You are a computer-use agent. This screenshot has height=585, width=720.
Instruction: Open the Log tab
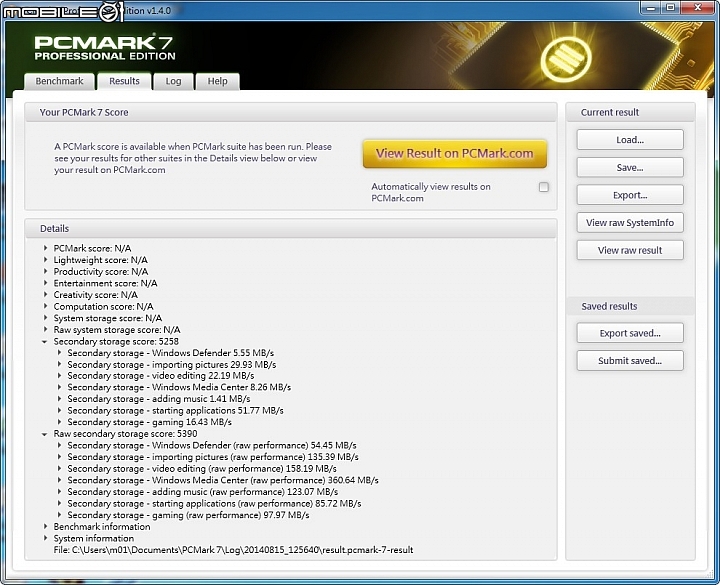[173, 81]
